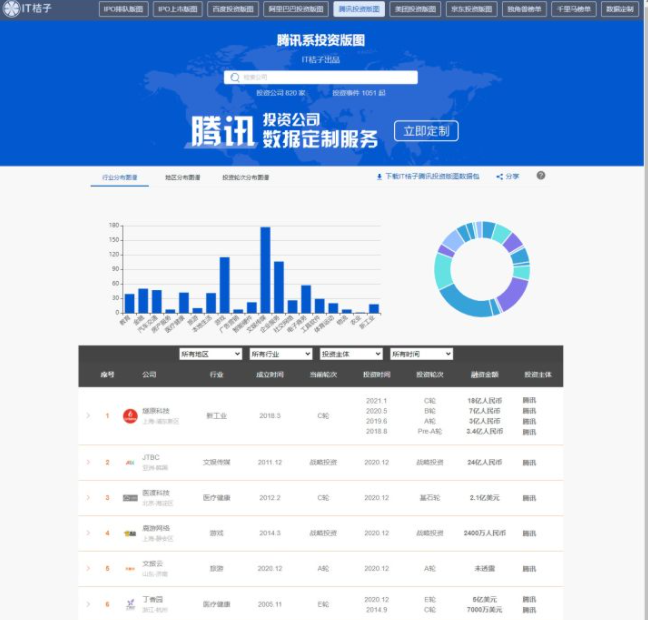Select the 行业分布图 chart tab
This screenshot has height=620, width=648.
tap(120, 177)
